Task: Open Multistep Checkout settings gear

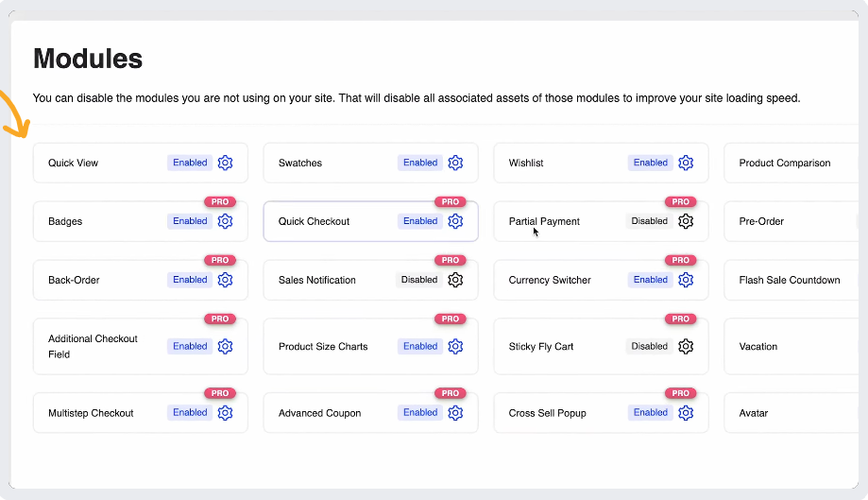Action: pyautogui.click(x=225, y=412)
